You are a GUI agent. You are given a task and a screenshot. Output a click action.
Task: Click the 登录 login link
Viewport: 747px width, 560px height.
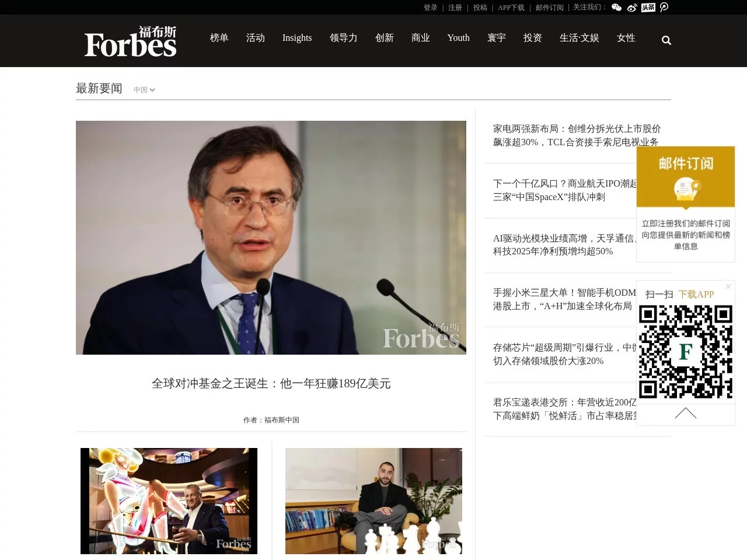(x=430, y=8)
